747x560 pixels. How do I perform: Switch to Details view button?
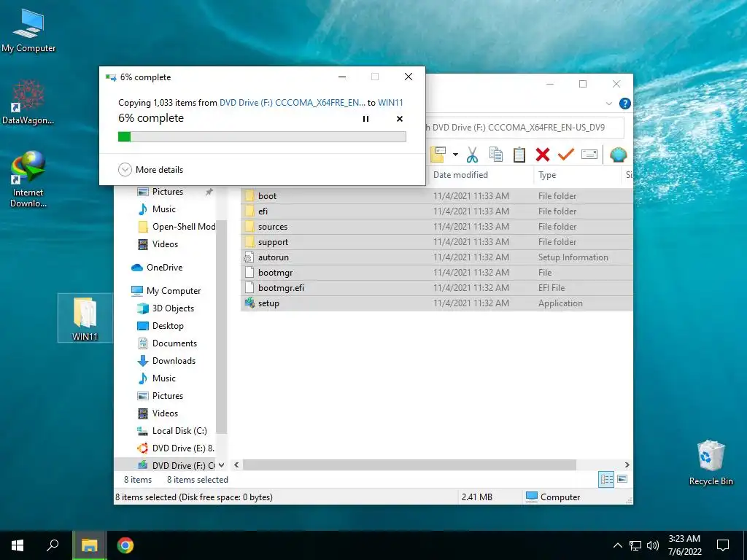(x=606, y=480)
